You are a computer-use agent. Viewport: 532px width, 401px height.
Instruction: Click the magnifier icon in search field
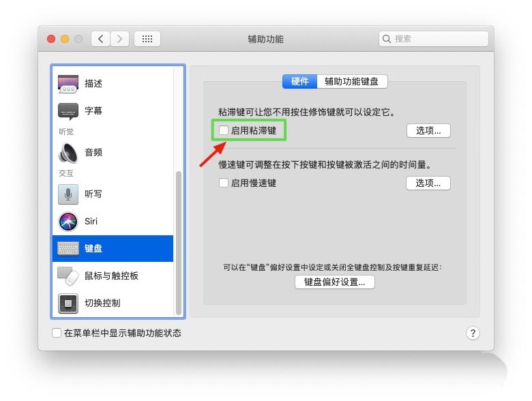pyautogui.click(x=387, y=39)
